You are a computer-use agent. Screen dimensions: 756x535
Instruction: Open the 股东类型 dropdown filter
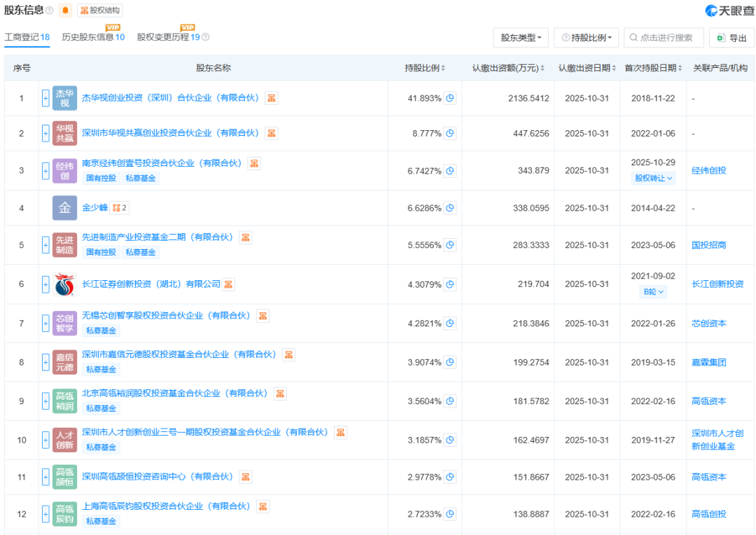521,38
